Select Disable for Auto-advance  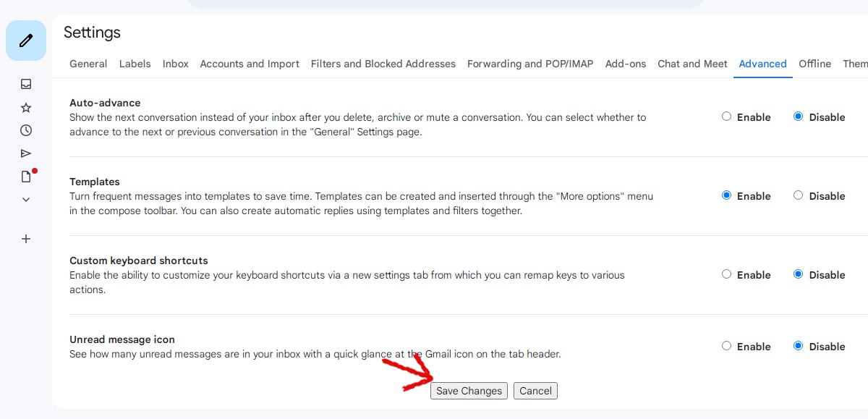798,117
